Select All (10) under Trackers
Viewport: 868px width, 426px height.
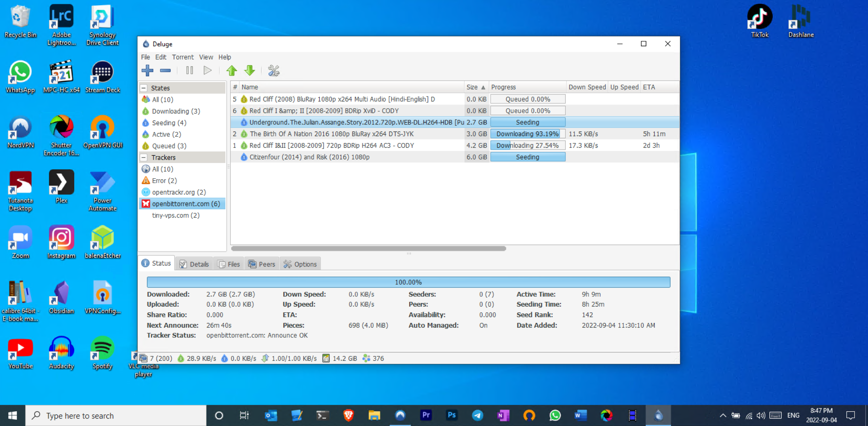(x=162, y=169)
